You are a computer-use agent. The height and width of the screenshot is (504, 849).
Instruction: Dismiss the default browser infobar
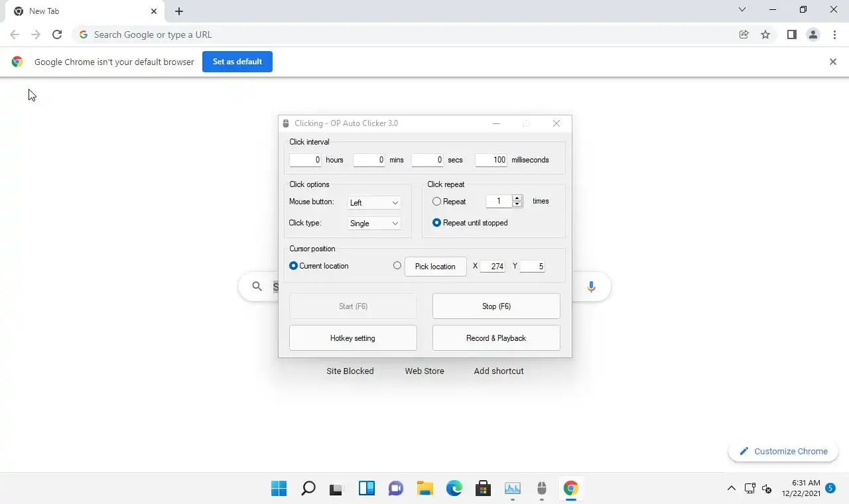[833, 62]
